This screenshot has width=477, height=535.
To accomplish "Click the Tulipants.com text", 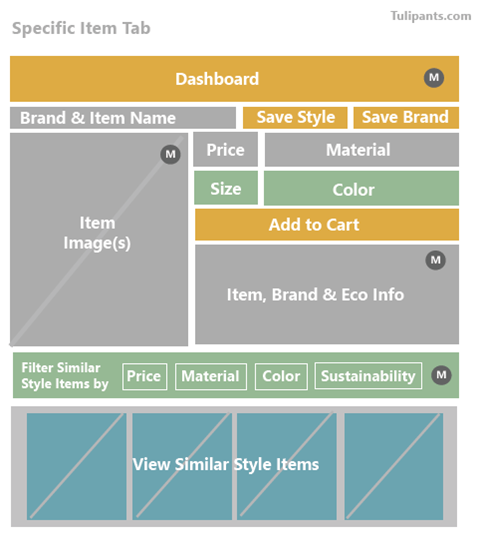I will pos(431,16).
